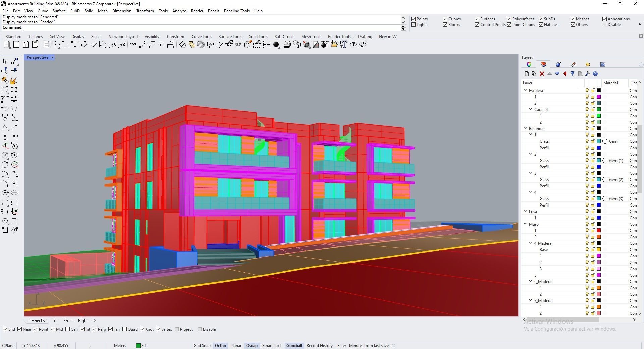Delete layer with the red X icon

pyautogui.click(x=542, y=74)
